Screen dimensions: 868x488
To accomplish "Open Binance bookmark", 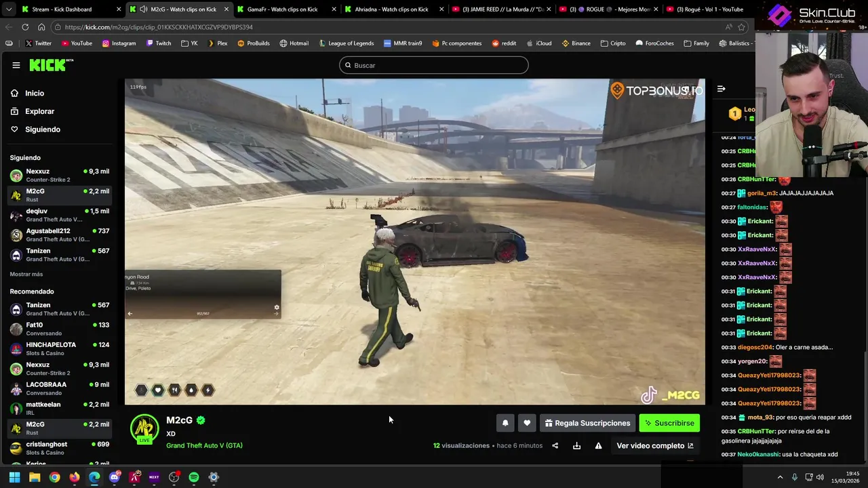I will point(576,43).
